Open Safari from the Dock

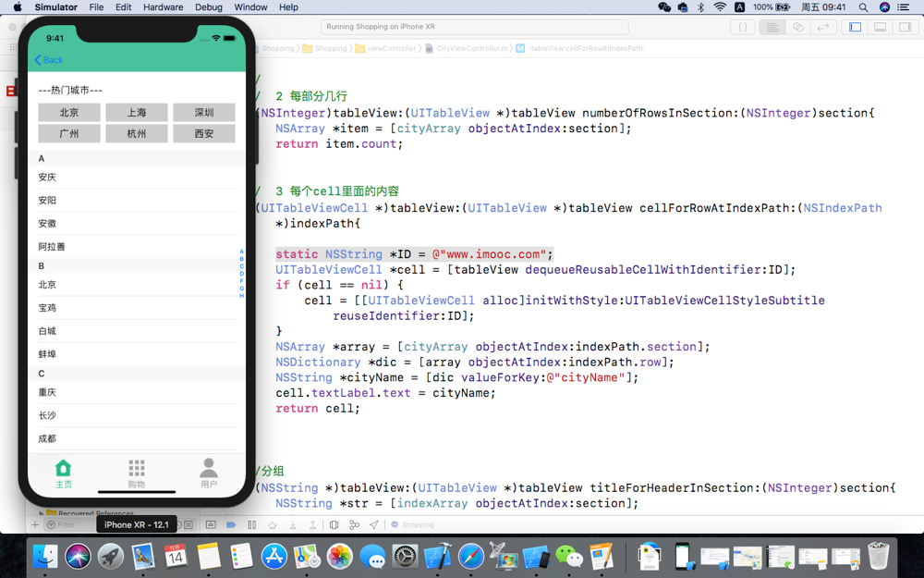pyautogui.click(x=471, y=556)
